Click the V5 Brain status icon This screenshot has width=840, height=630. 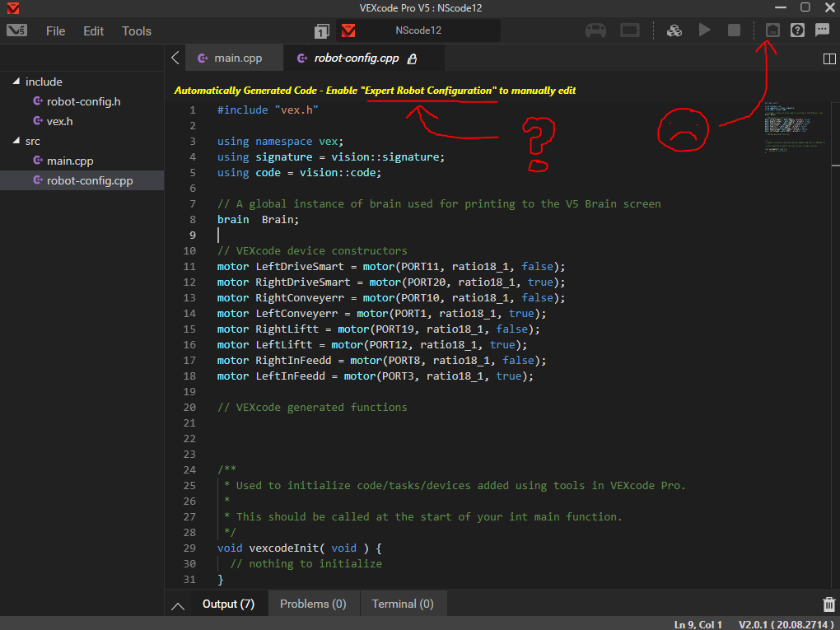tap(630, 30)
